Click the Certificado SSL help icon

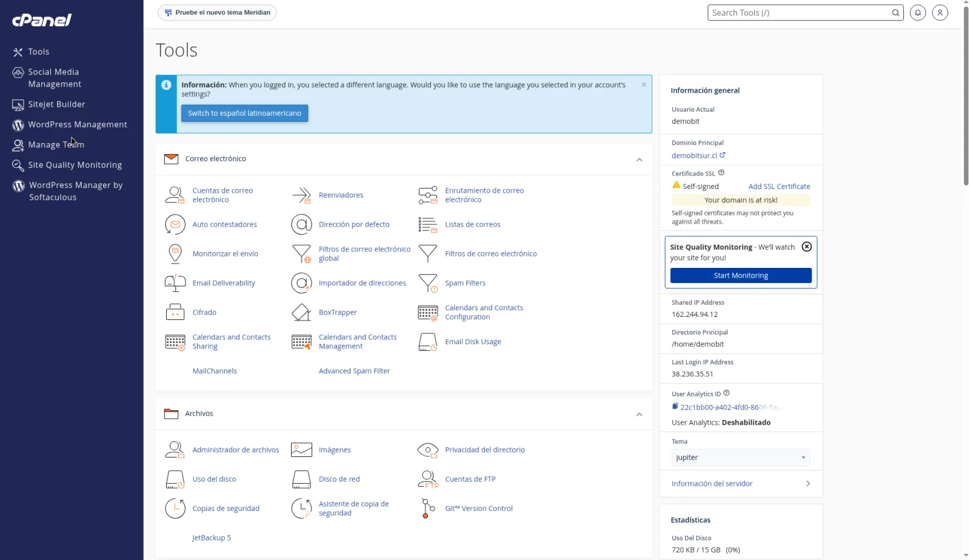[721, 173]
